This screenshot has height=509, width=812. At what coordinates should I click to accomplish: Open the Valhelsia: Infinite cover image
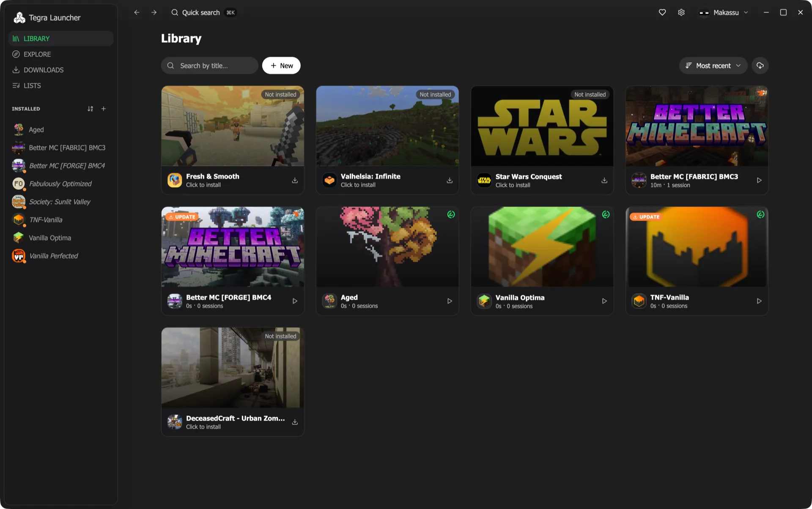387,126
